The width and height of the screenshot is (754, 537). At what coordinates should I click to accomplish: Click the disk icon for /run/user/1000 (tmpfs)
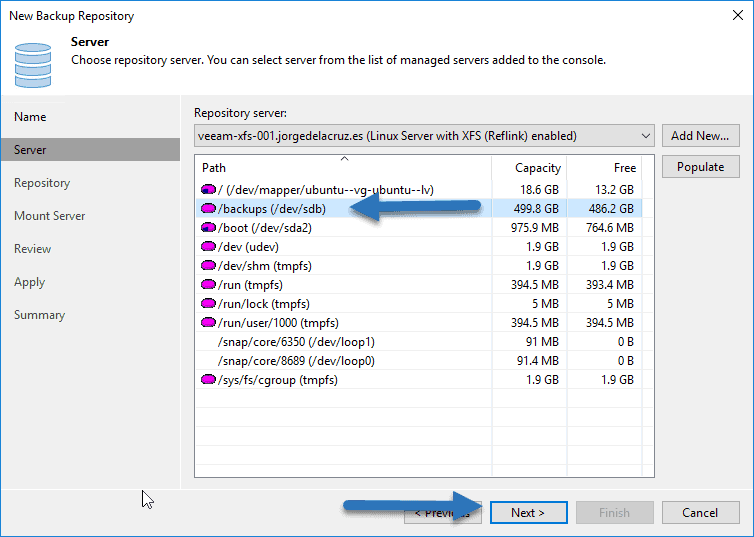click(209, 323)
